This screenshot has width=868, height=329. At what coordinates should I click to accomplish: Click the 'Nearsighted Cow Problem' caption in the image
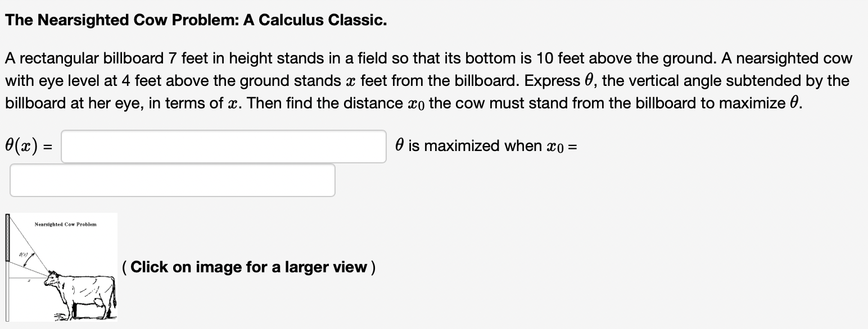point(65,225)
